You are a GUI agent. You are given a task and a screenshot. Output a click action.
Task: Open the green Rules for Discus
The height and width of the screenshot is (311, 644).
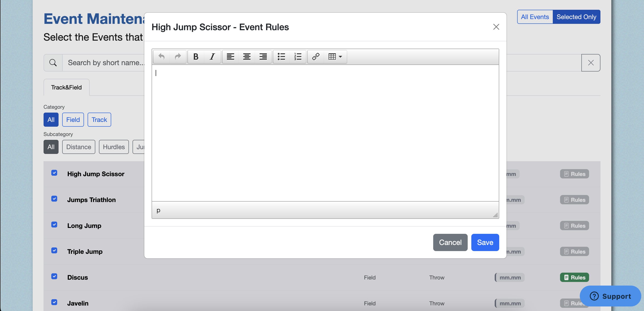tap(574, 277)
